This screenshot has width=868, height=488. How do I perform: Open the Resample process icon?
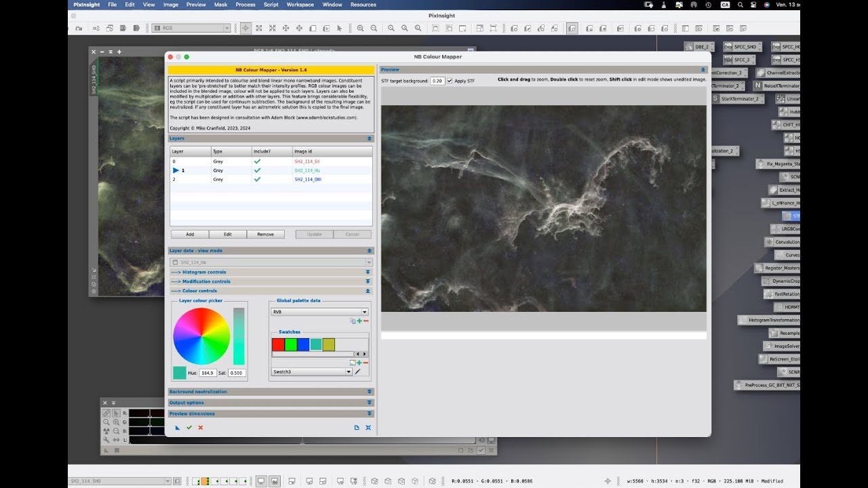[x=785, y=333]
